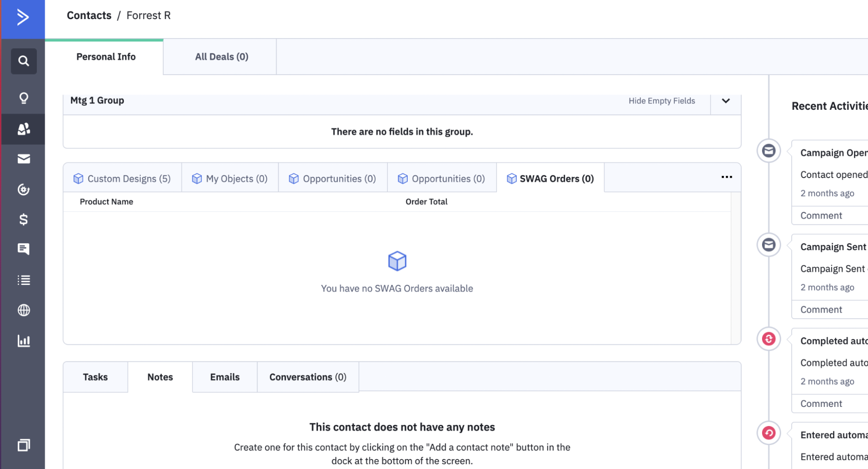
Task: Open the Emails tab
Action: click(x=224, y=377)
